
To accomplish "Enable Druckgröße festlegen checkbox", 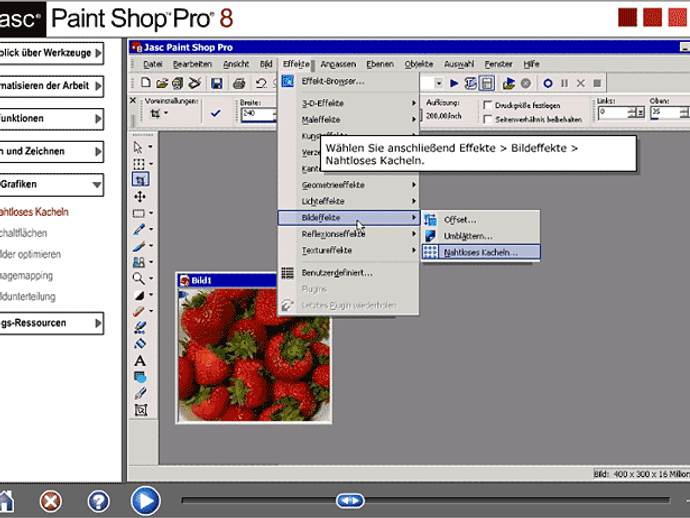I will point(487,105).
